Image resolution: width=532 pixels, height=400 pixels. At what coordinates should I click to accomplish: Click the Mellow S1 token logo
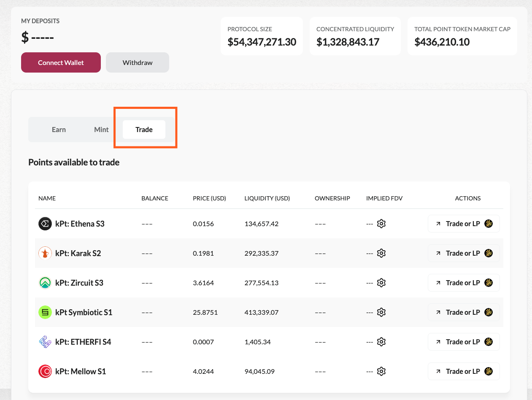coord(45,371)
